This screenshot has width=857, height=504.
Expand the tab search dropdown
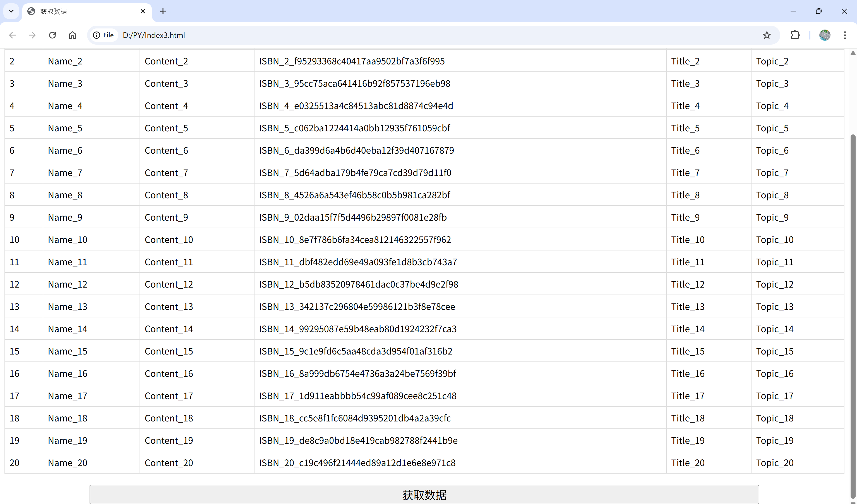pyautogui.click(x=11, y=11)
